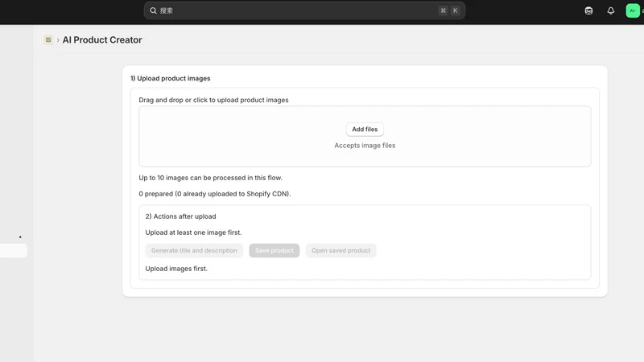The height and width of the screenshot is (362, 644).
Task: Click the command key shortcut badge
Action: 444,10
